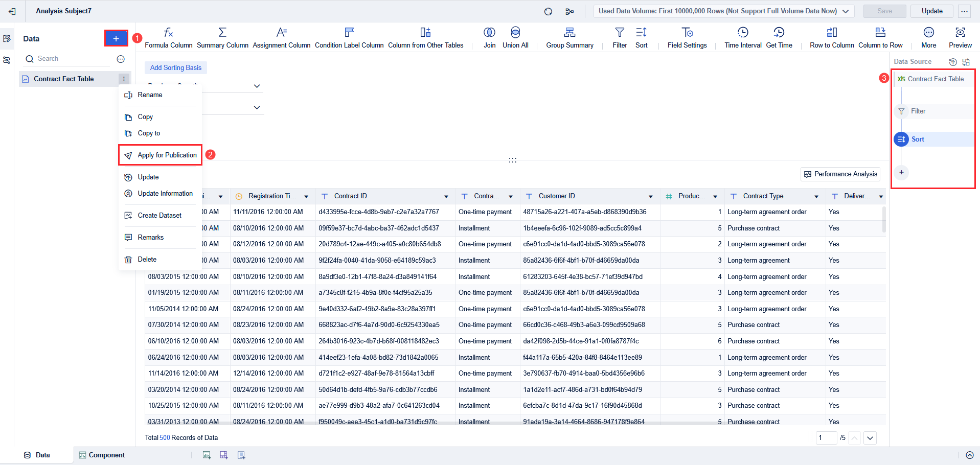980x465 pixels.
Task: Click the Data Source layout icon
Action: point(966,62)
